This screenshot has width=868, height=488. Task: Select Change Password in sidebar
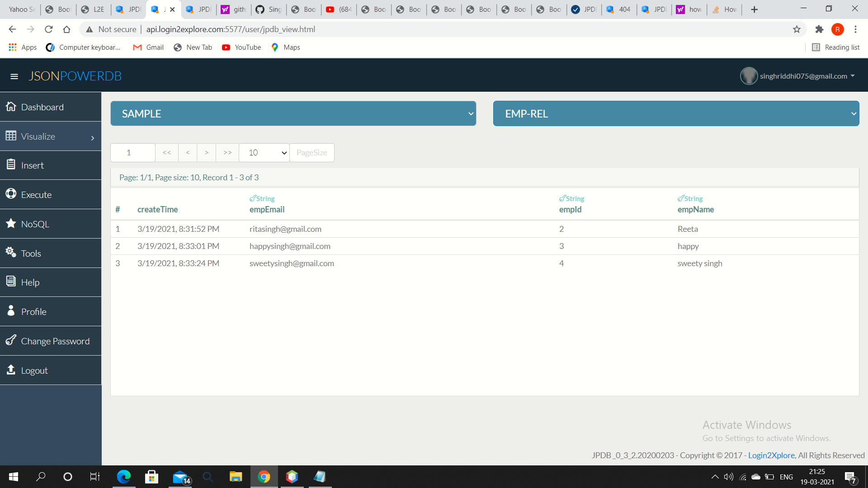click(x=55, y=341)
